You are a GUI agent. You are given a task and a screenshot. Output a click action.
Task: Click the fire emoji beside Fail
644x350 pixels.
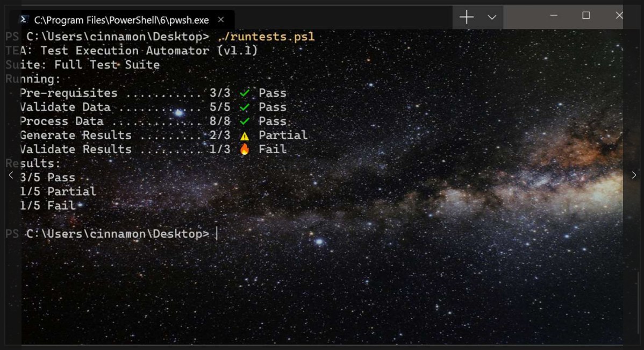[245, 149]
